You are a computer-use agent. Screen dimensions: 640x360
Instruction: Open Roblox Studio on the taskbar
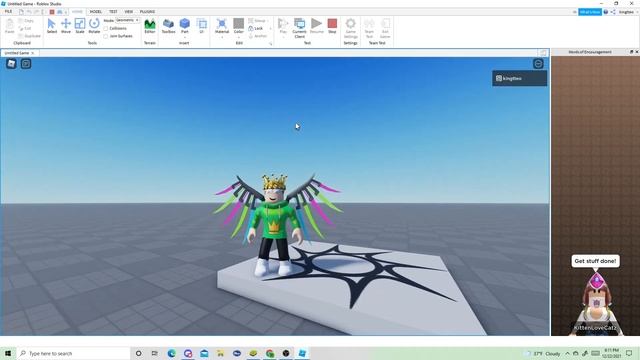[x=302, y=353]
